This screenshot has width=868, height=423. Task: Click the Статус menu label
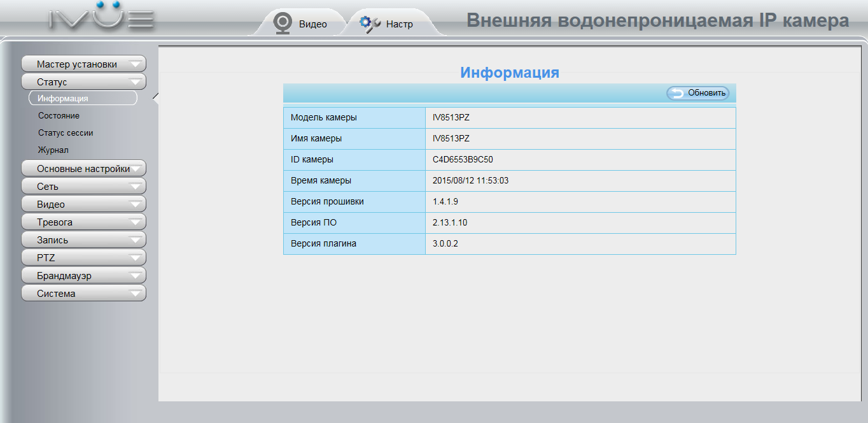(52, 82)
